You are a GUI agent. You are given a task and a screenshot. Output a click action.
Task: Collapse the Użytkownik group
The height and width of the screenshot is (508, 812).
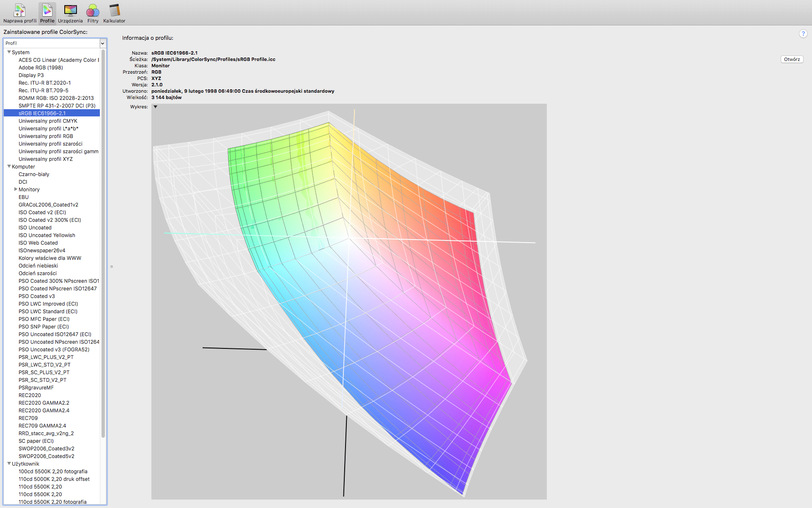(9, 464)
